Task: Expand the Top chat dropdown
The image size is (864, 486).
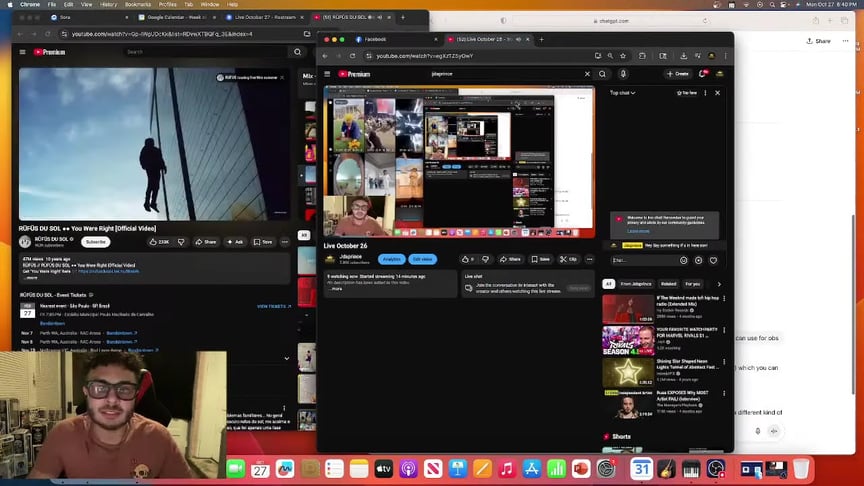Action: (623, 92)
